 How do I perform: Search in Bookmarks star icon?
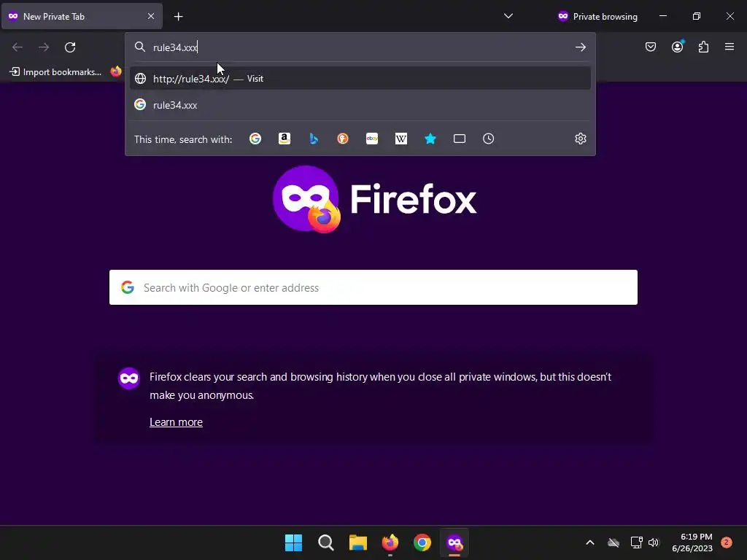(430, 139)
